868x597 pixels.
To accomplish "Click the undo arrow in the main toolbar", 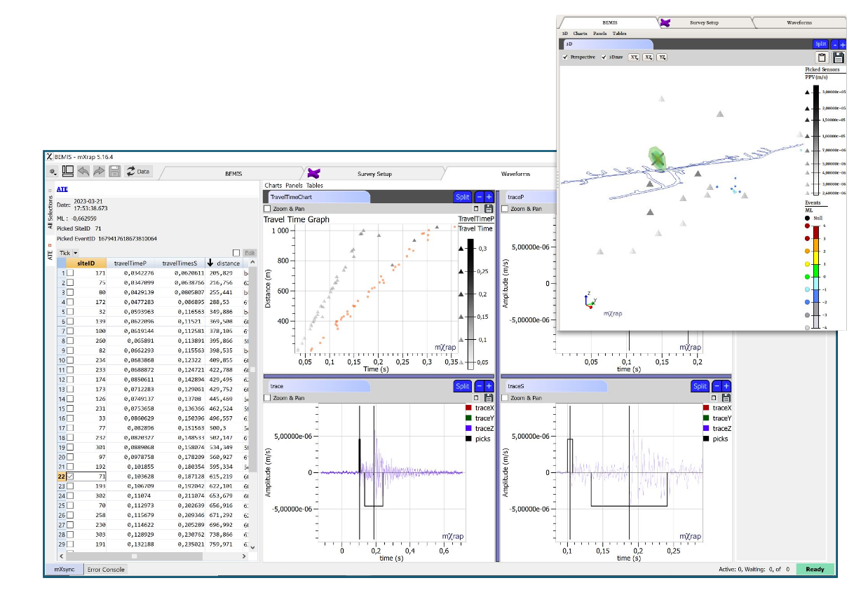I will [83, 171].
